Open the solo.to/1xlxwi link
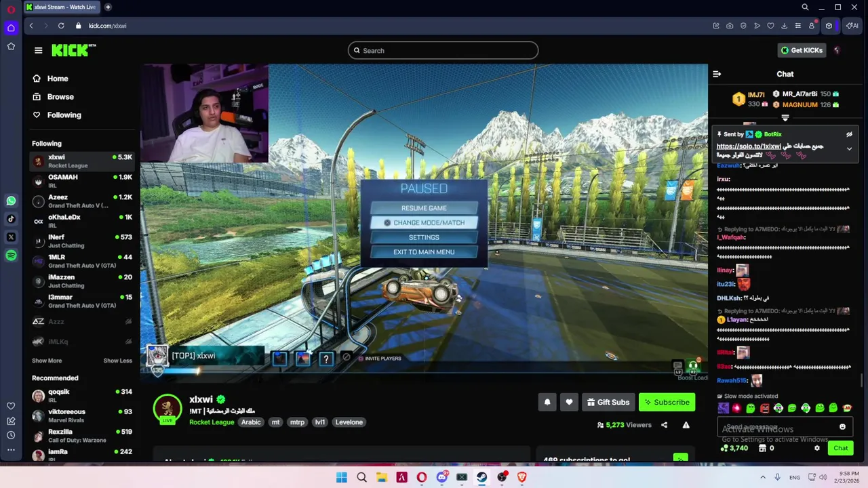868x488 pixels. pyautogui.click(x=749, y=146)
